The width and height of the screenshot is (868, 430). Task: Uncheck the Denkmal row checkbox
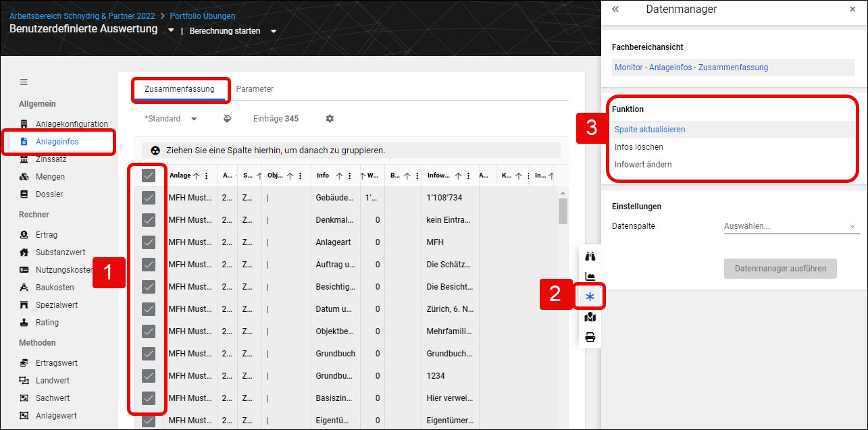point(149,220)
